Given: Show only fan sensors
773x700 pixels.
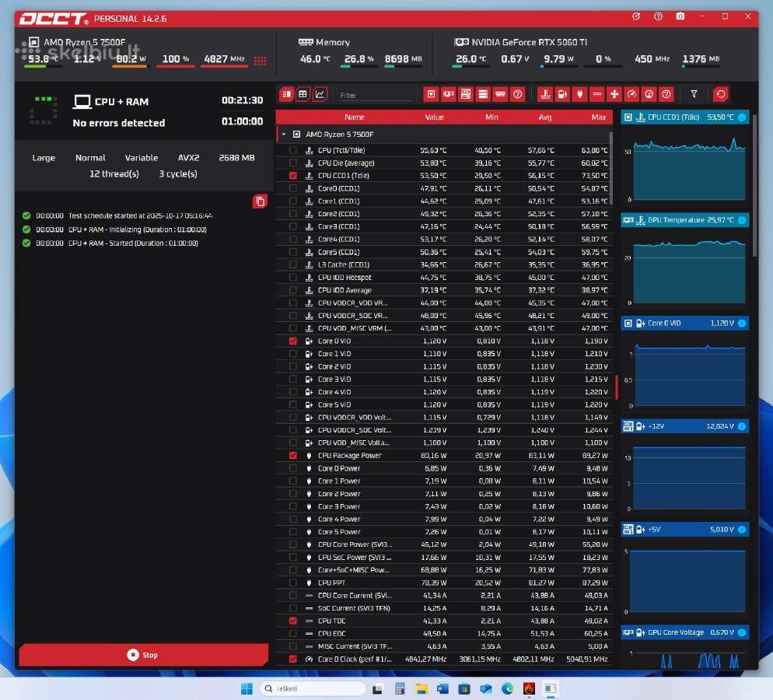Looking at the screenshot, I should point(614,94).
